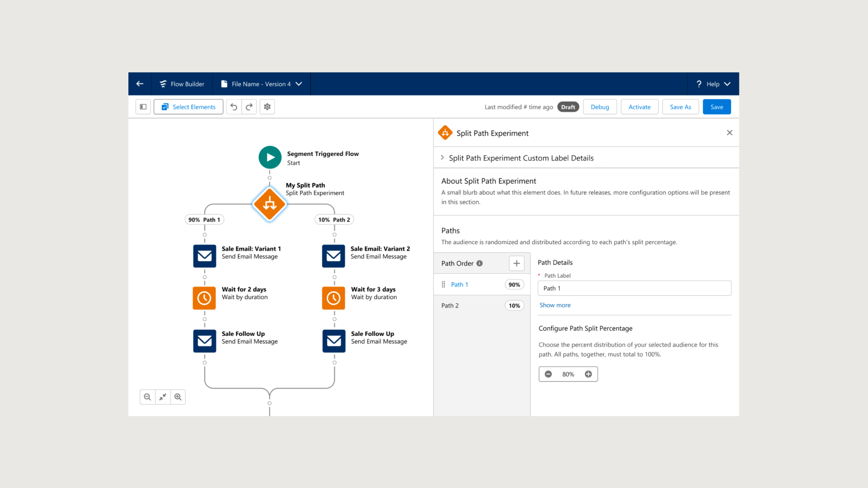Select the My Split Path experiment icon
This screenshot has width=868, height=488.
click(x=269, y=204)
